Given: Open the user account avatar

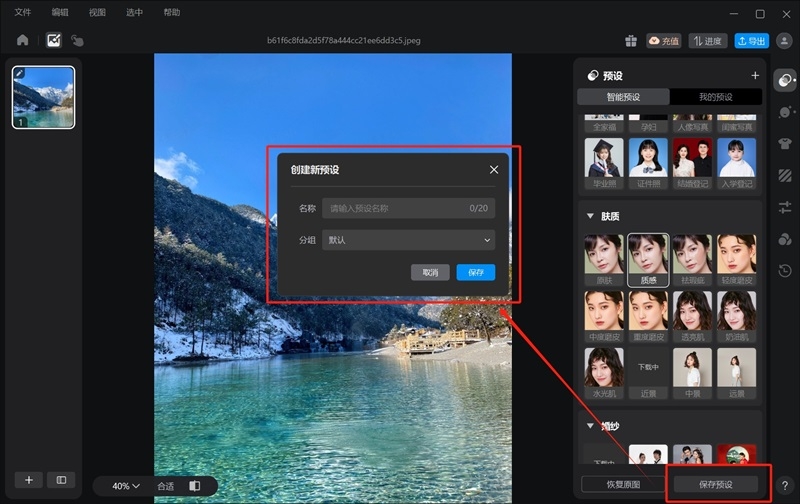Looking at the screenshot, I should click(x=784, y=41).
